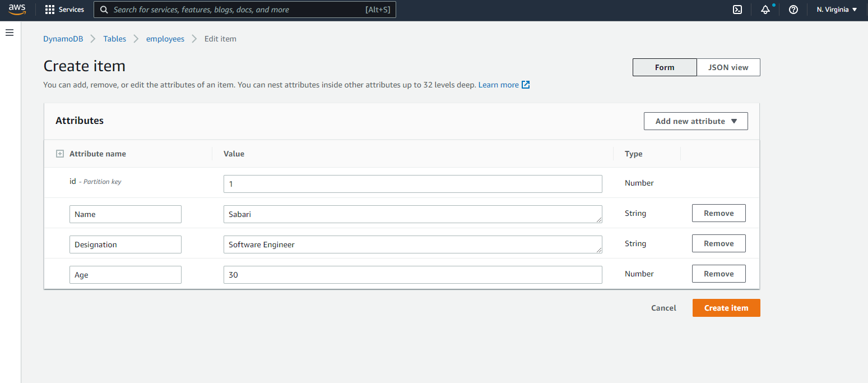Launch the CloudShell terminal icon
The height and width of the screenshot is (383, 868).
coord(738,10)
